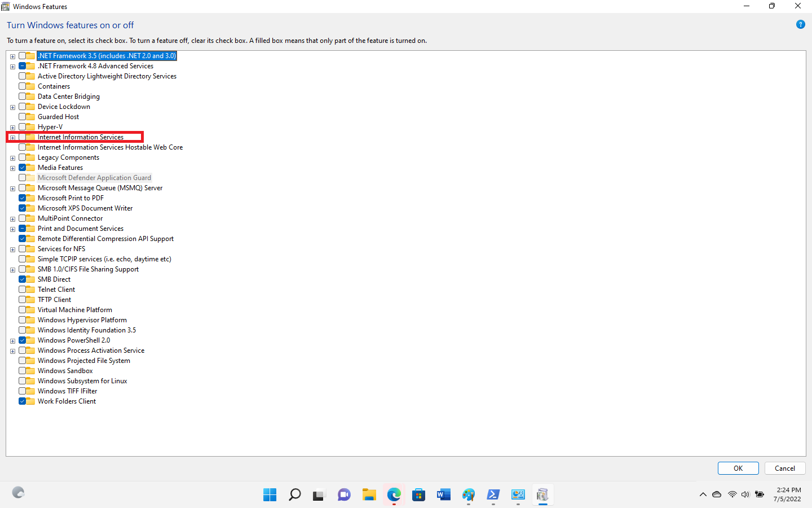The height and width of the screenshot is (508, 812).
Task: Select Windows Projected File System row
Action: click(84, 361)
